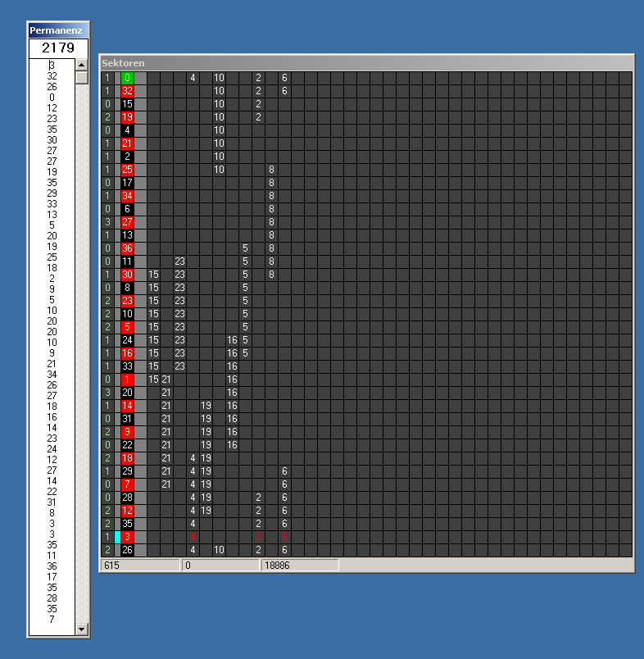Select entry 0 in the Permanenz list
This screenshot has height=659, width=644.
(52, 98)
